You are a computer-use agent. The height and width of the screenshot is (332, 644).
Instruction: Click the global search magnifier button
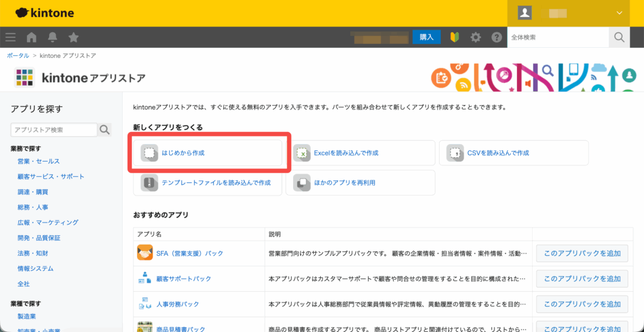619,37
